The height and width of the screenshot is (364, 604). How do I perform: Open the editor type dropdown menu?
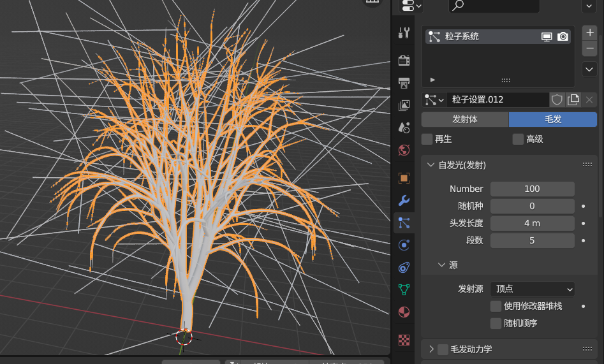pyautogui.click(x=411, y=6)
